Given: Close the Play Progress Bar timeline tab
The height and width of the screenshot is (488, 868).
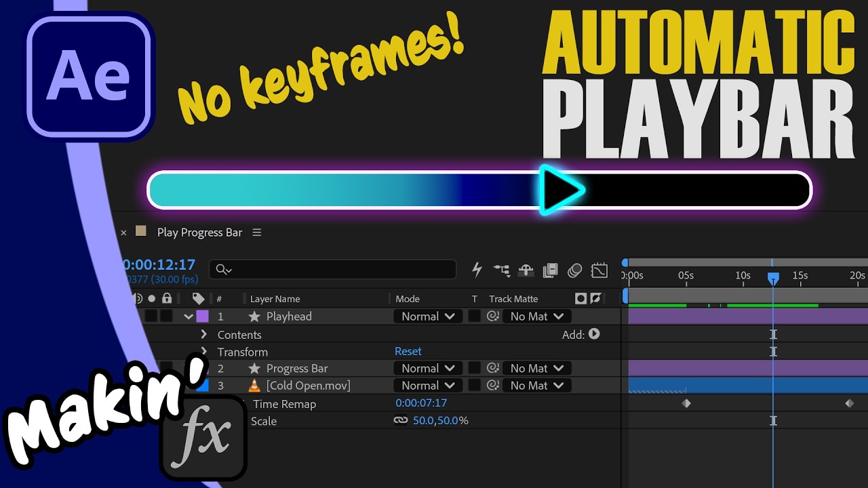Looking at the screenshot, I should point(123,232).
